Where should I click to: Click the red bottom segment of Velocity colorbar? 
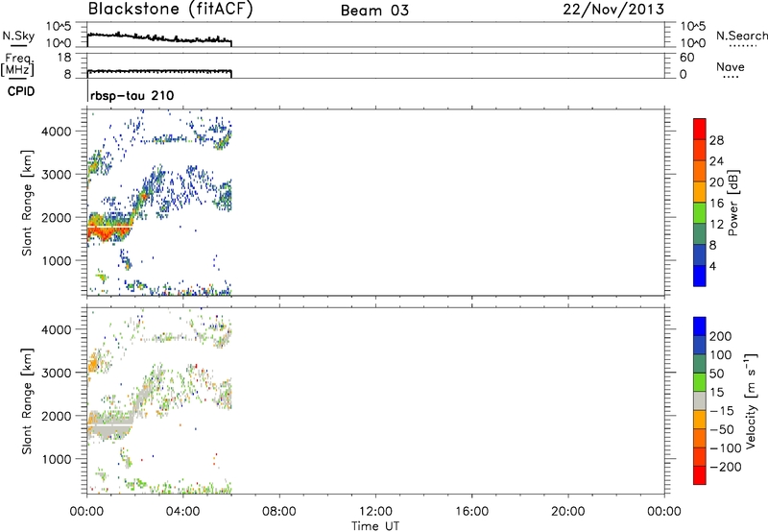click(700, 475)
